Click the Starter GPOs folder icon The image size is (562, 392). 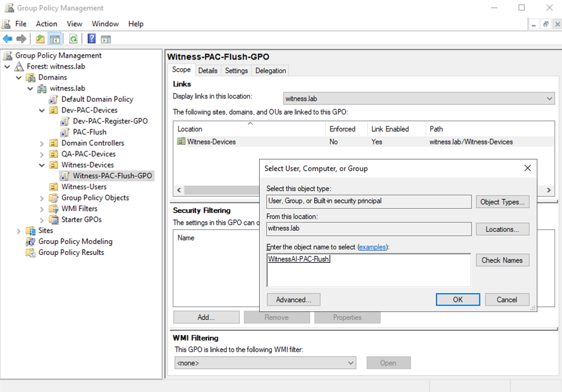54,220
